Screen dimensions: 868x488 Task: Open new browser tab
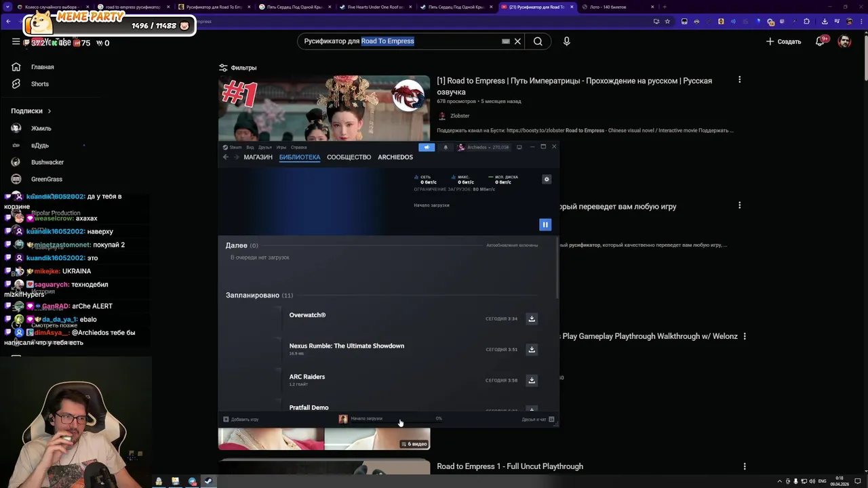tap(665, 7)
